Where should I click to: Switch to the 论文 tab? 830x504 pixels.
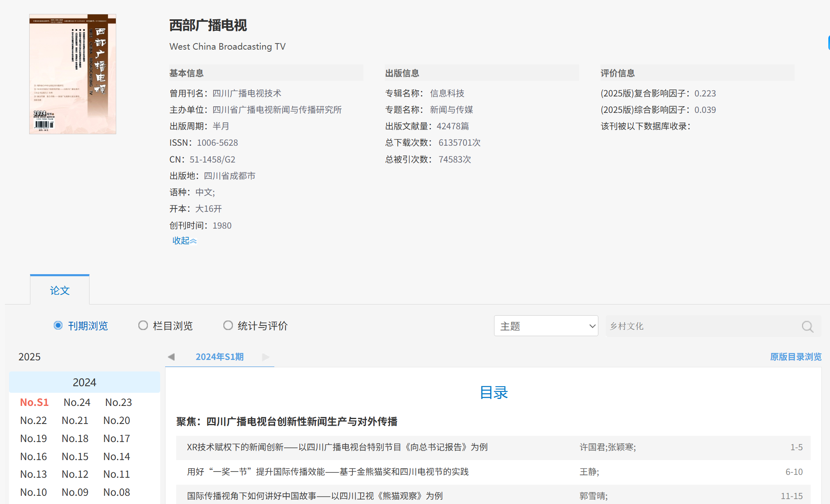[x=60, y=291]
